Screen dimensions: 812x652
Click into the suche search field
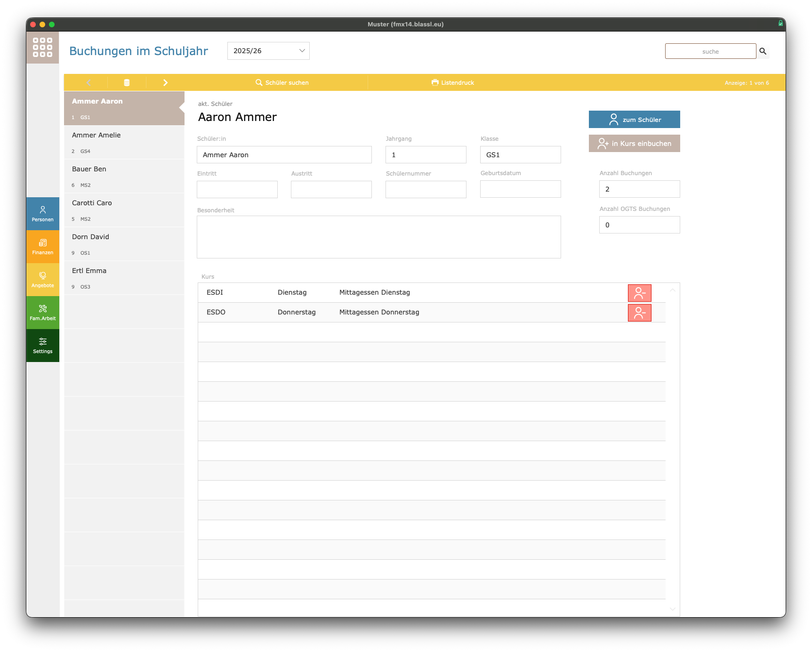point(710,51)
